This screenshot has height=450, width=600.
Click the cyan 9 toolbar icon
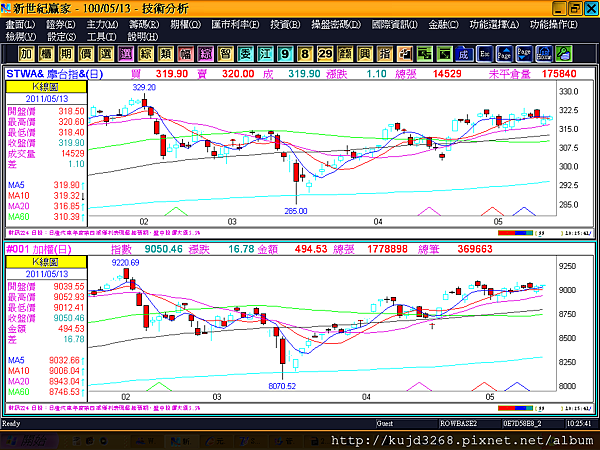tap(285, 54)
